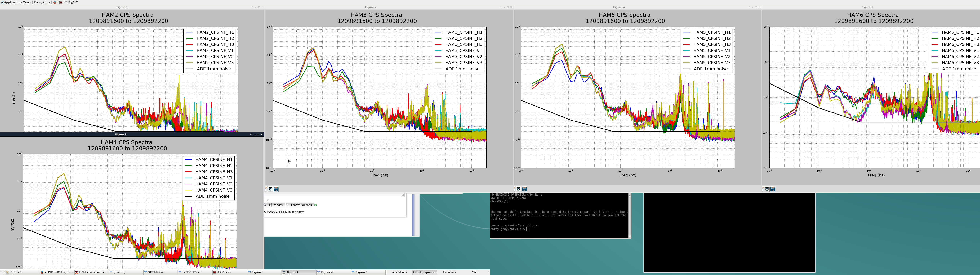Click save icon in Figure 5 toolbar

click(x=773, y=189)
